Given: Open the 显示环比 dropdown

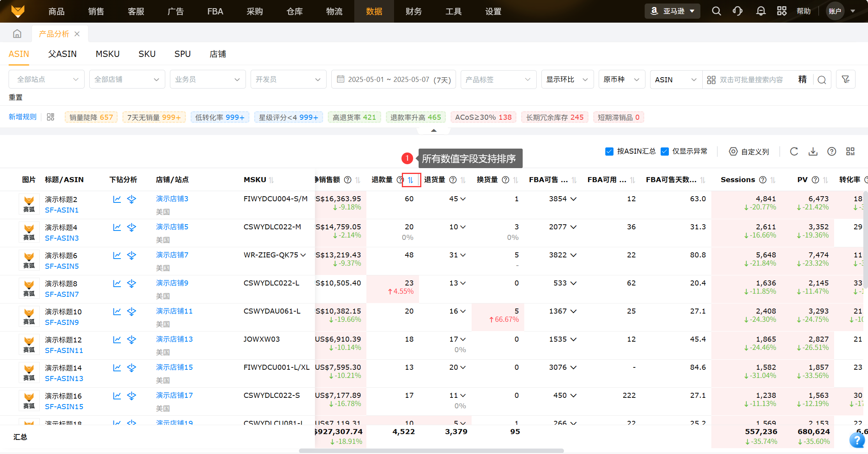Looking at the screenshot, I should (x=567, y=80).
